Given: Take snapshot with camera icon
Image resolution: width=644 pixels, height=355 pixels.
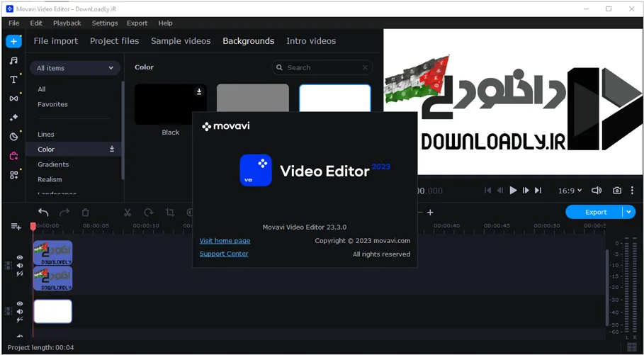Looking at the screenshot, I should coord(617,191).
